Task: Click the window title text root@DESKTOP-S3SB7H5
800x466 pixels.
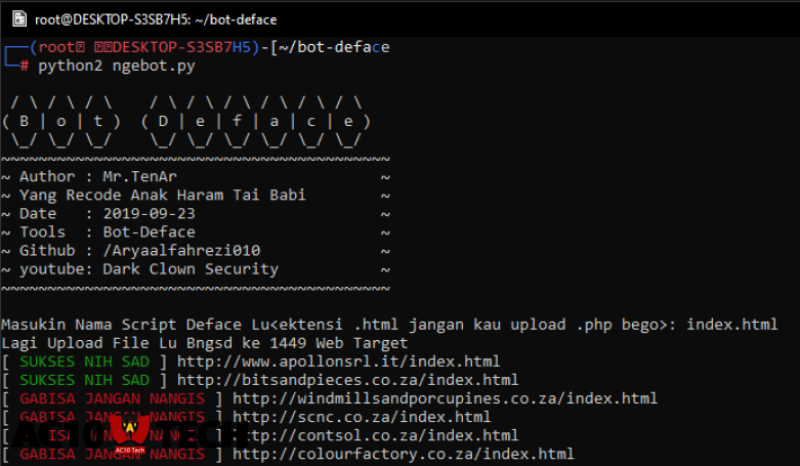Action: [156, 19]
